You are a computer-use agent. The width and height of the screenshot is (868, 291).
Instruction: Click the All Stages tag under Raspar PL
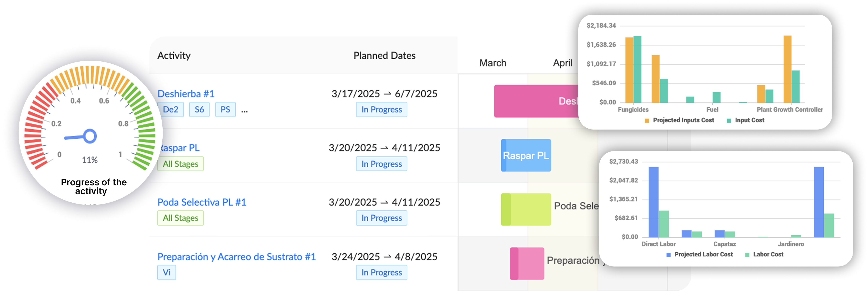pos(181,164)
